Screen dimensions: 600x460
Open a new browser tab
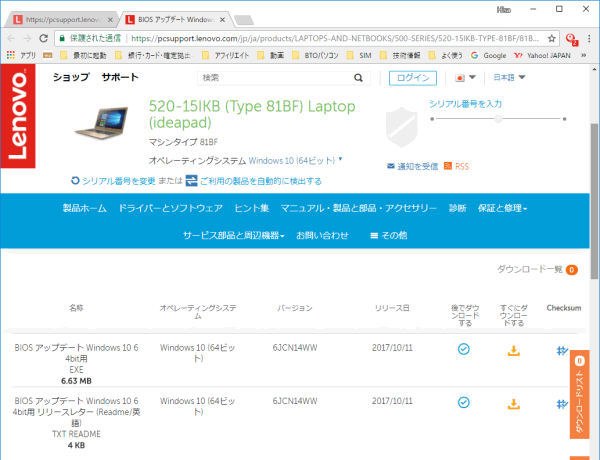244,20
